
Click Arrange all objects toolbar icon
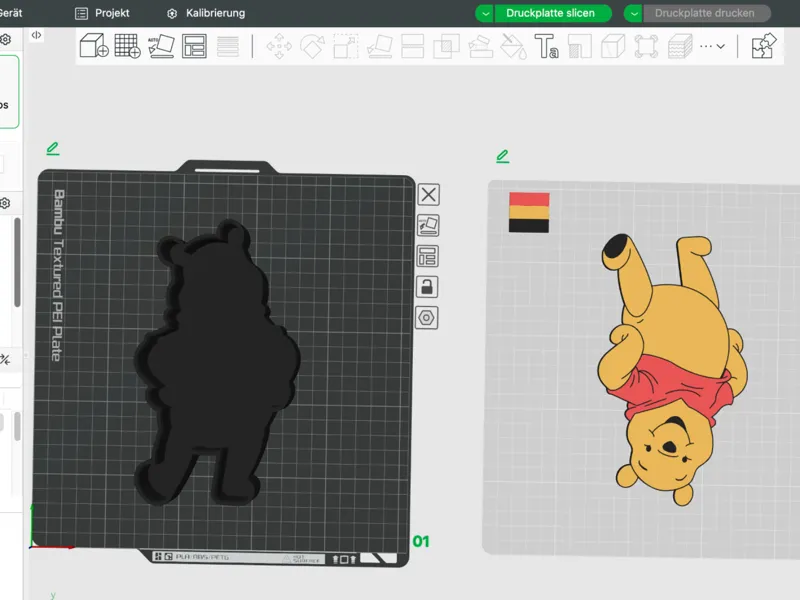194,46
